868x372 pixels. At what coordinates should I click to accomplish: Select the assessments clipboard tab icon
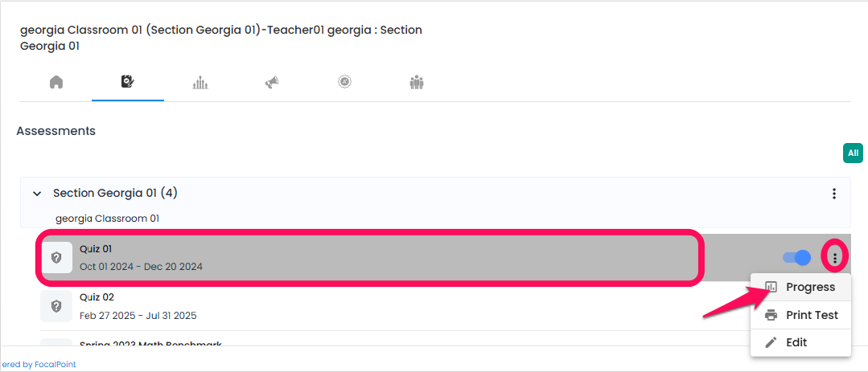(x=128, y=83)
